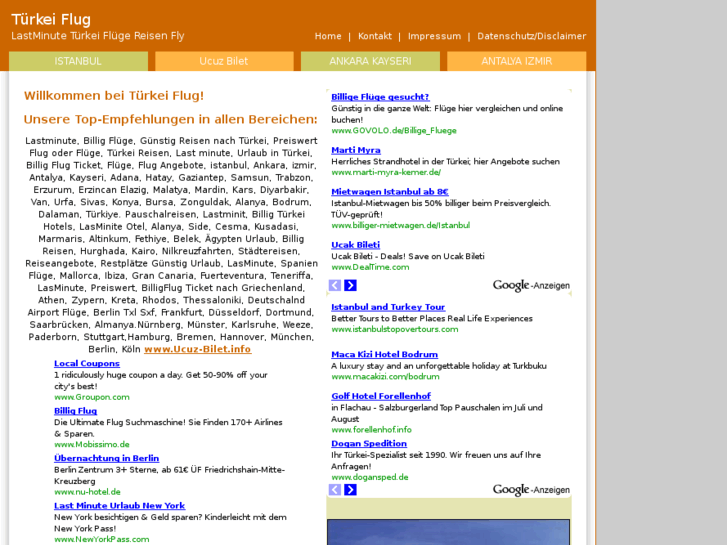Open Mietwagen Istanbul ab 8€ ad

coord(389,192)
